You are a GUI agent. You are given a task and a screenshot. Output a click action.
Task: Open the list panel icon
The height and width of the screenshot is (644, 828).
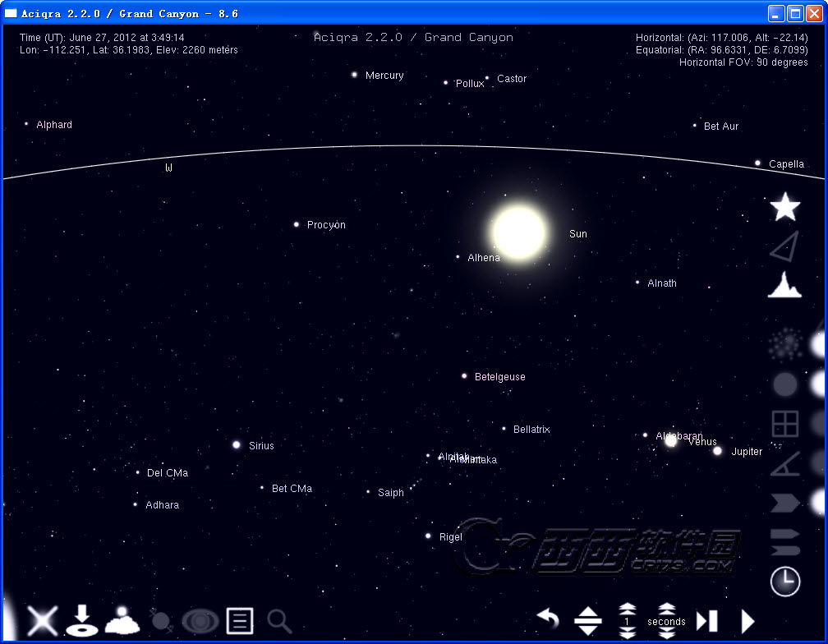(239, 621)
